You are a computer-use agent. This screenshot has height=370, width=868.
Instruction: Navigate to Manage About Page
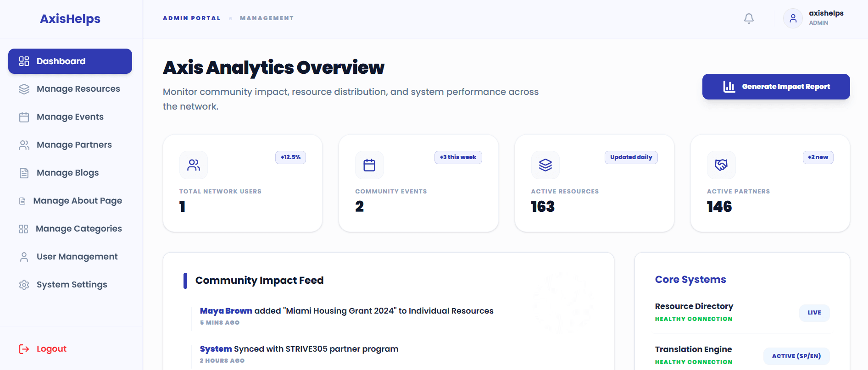pos(70,201)
